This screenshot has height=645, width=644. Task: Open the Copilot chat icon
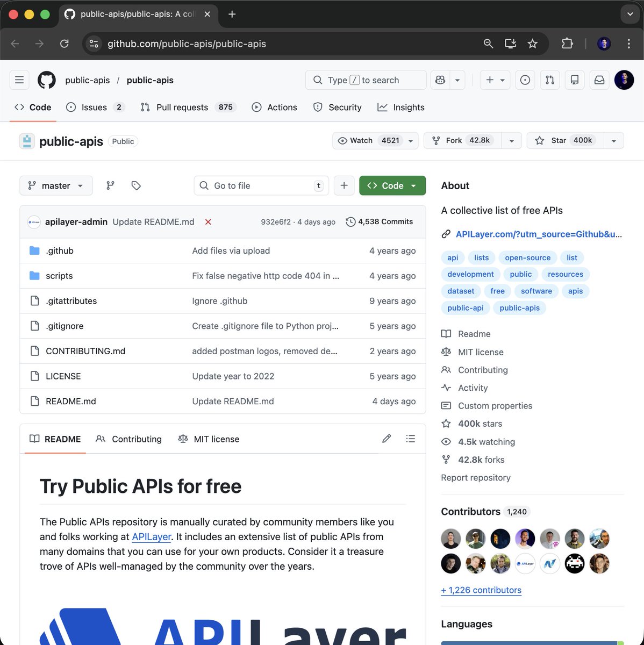440,80
